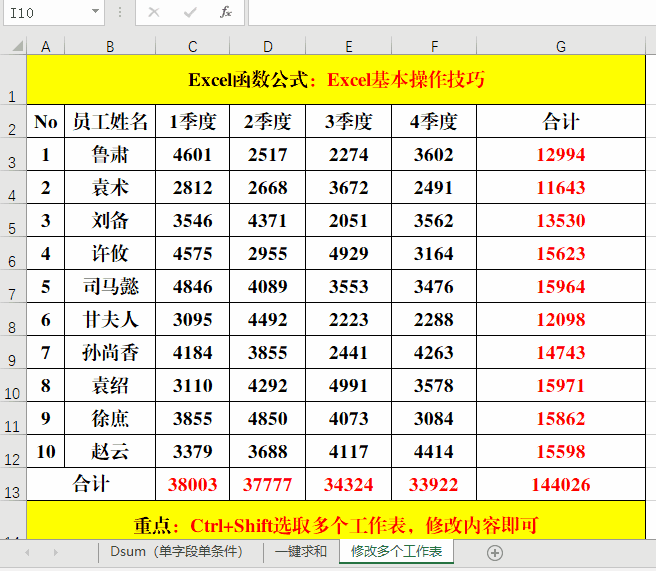Viewport: 656px width, 571px height.
Task: Select row 7 header
Action: [x=13, y=287]
